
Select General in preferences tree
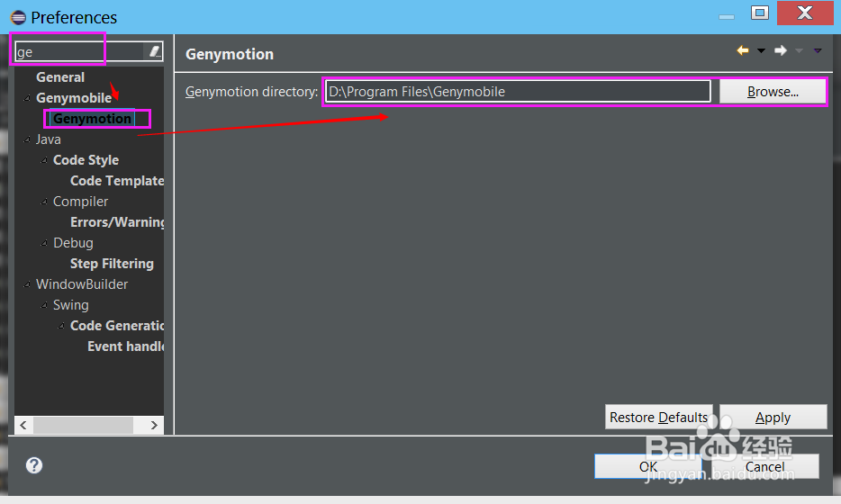(x=60, y=77)
